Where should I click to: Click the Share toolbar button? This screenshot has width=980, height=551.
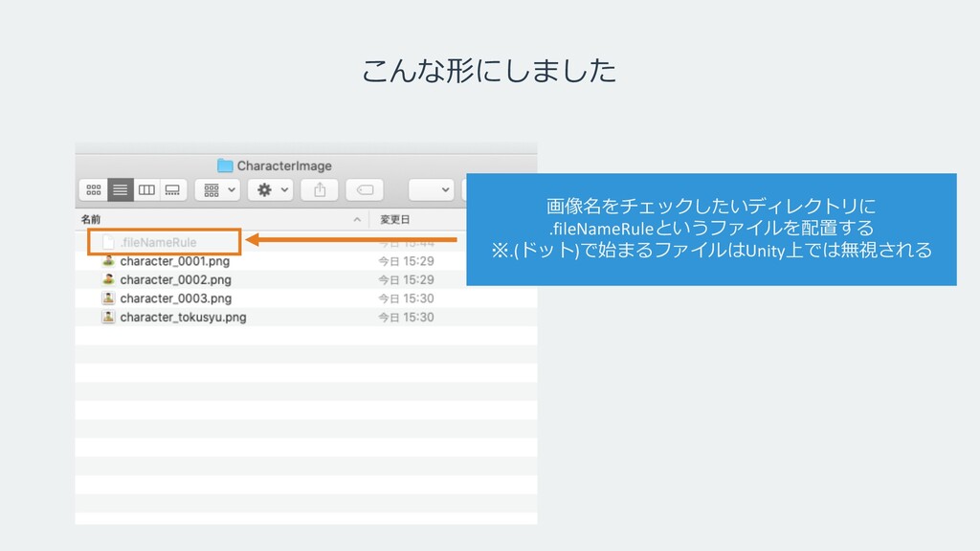coord(320,190)
